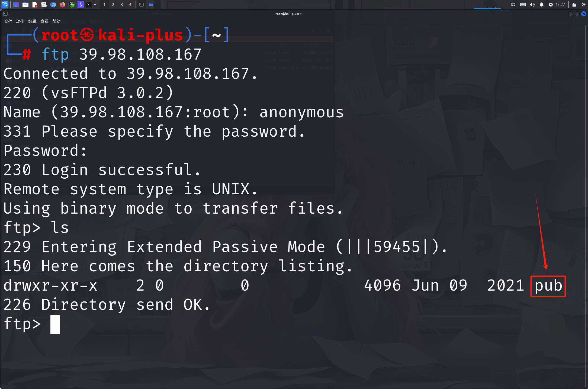Open the green globe application launcher
This screenshot has height=389, width=588.
click(x=71, y=5)
